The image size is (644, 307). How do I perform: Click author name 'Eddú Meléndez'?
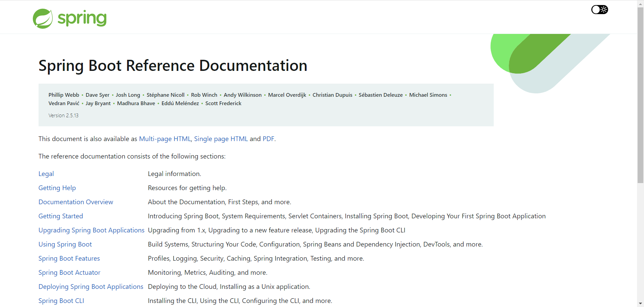click(180, 103)
